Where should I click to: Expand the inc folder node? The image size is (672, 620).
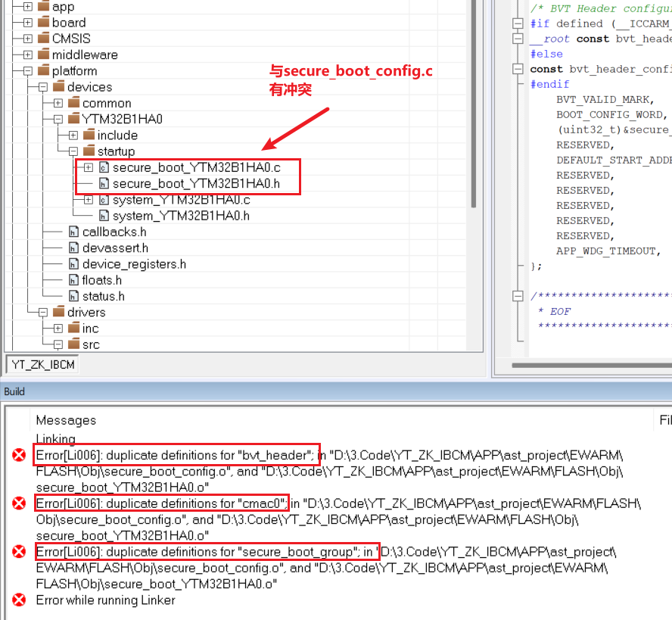click(x=58, y=329)
